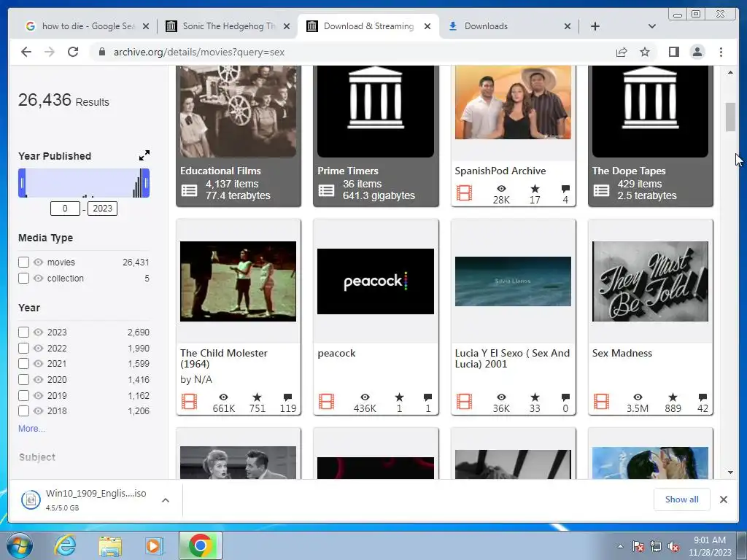Screen dimensions: 747x560
Task: Check the 2021 year checkbox
Action: (23, 363)
